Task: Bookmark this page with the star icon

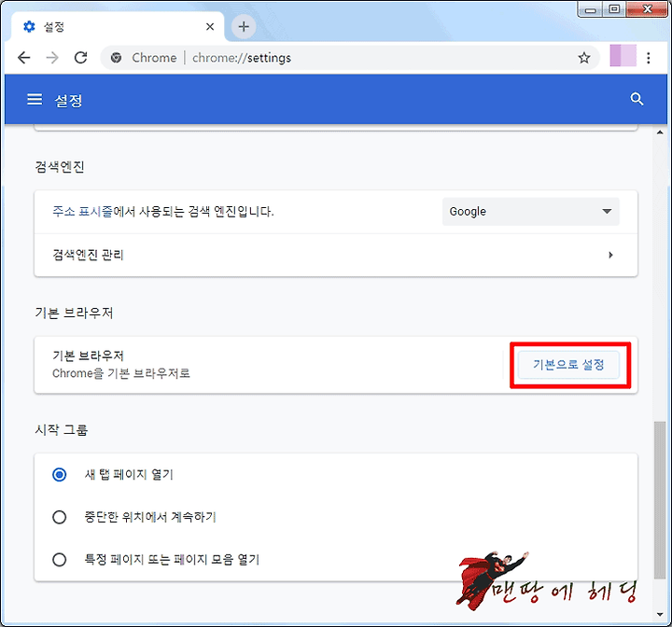Action: tap(583, 58)
